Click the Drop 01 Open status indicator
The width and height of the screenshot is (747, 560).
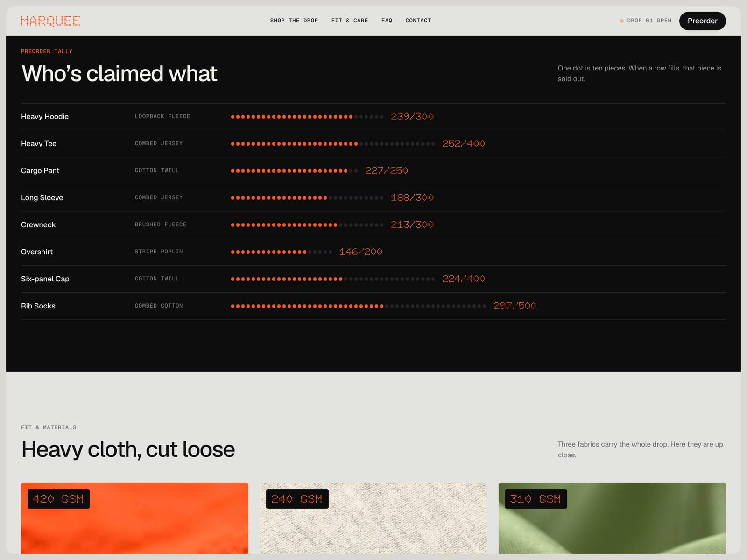pyautogui.click(x=646, y=21)
